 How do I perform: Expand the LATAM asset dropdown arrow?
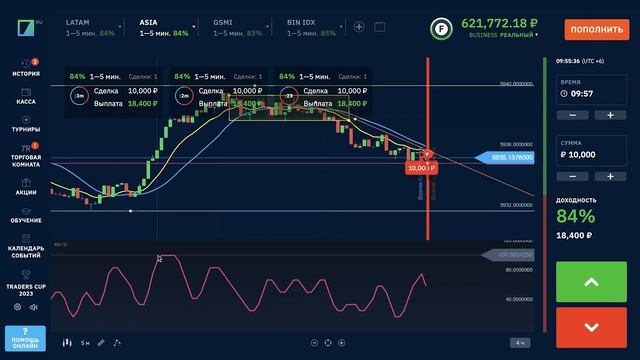click(120, 27)
